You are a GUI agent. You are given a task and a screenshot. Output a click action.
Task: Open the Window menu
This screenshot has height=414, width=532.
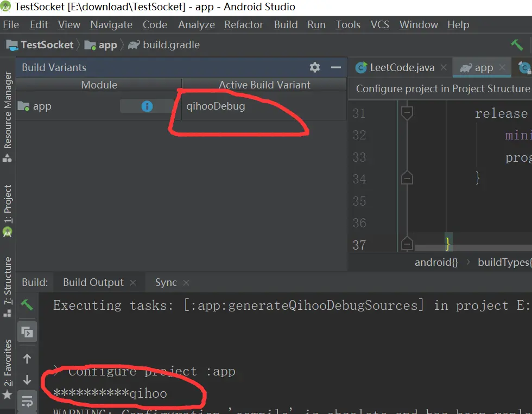click(x=419, y=25)
